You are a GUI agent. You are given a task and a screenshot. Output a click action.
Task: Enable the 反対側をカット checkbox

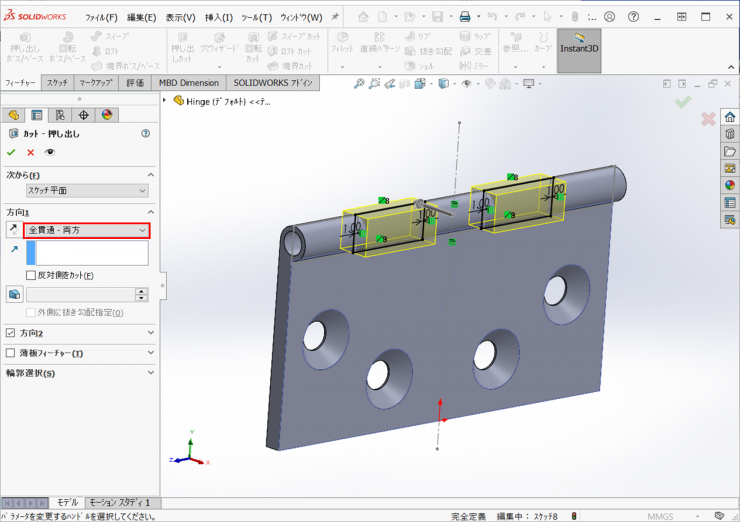pyautogui.click(x=31, y=275)
